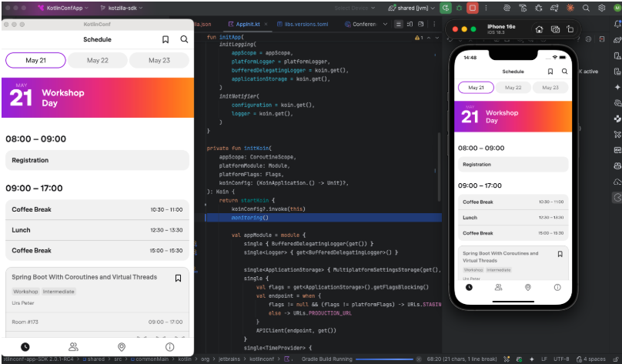The height and width of the screenshot is (364, 622).
Task: Open Lunch row in desktop window
Action: click(x=97, y=230)
